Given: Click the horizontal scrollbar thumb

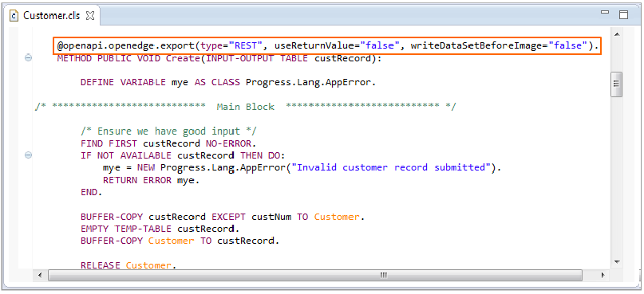Looking at the screenshot, I should tap(315, 275).
